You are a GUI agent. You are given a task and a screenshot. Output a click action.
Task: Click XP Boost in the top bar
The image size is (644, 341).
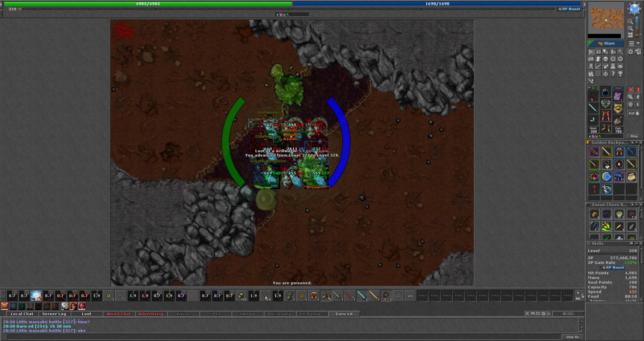pyautogui.click(x=568, y=9)
